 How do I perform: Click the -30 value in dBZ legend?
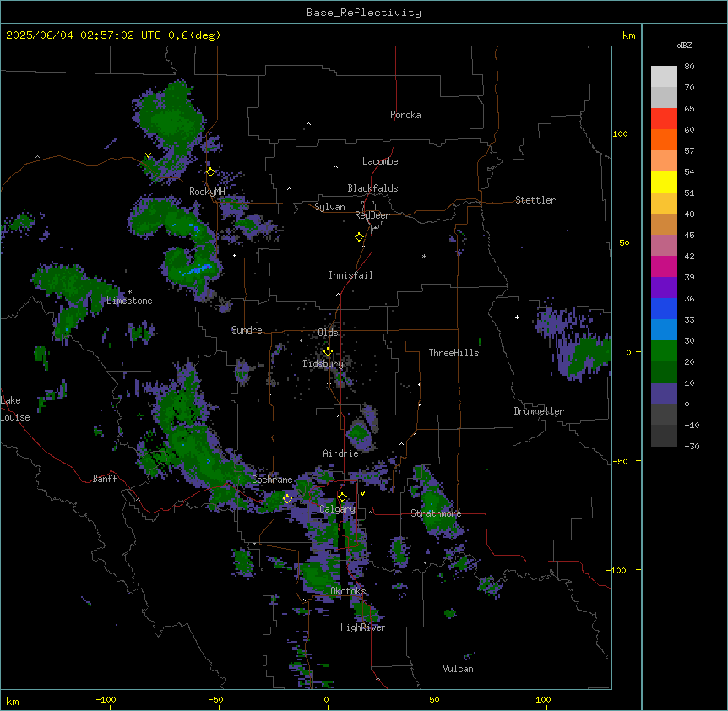tap(692, 446)
